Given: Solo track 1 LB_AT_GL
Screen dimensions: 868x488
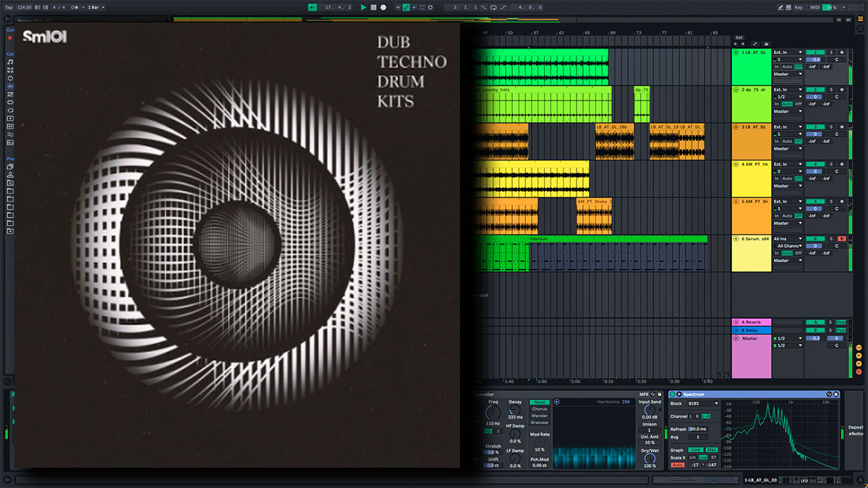Looking at the screenshot, I should point(831,52).
